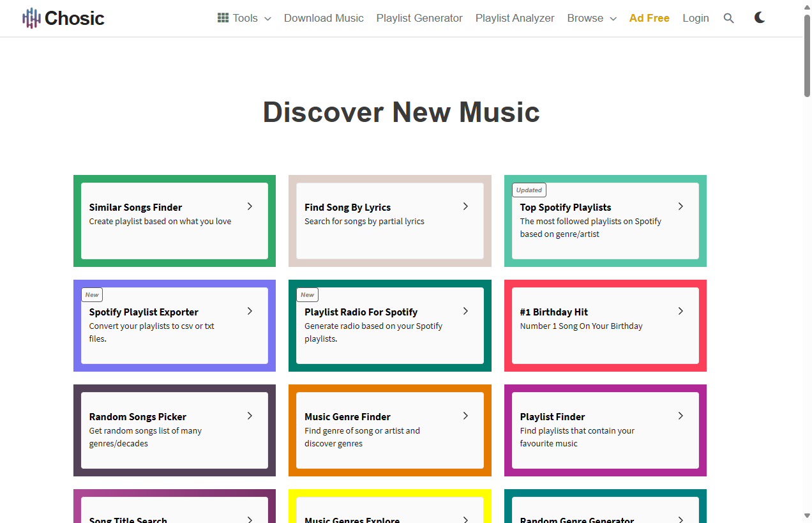Click the Tools grid icon
The width and height of the screenshot is (812, 523).
(x=223, y=18)
